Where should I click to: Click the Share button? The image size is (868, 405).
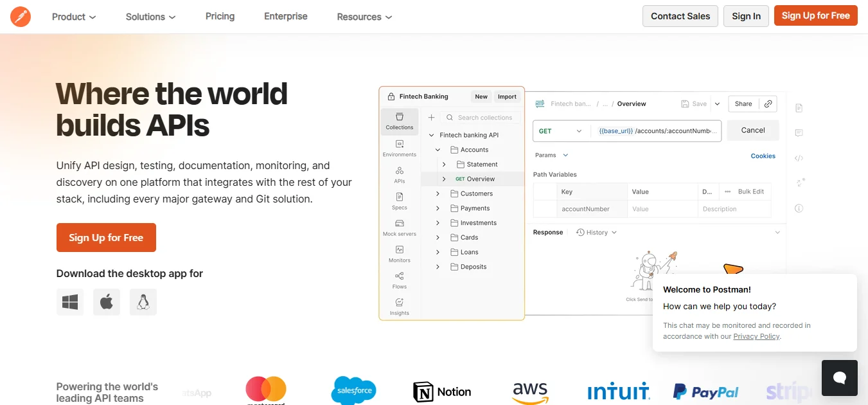(x=743, y=104)
